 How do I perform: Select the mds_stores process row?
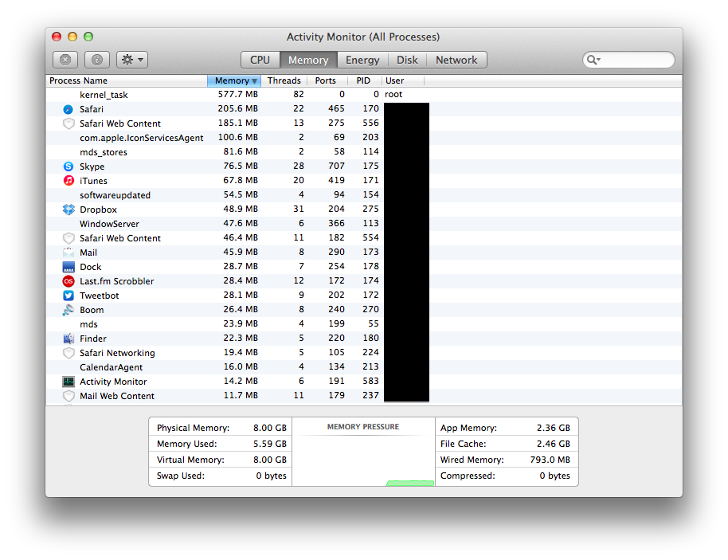(x=363, y=152)
